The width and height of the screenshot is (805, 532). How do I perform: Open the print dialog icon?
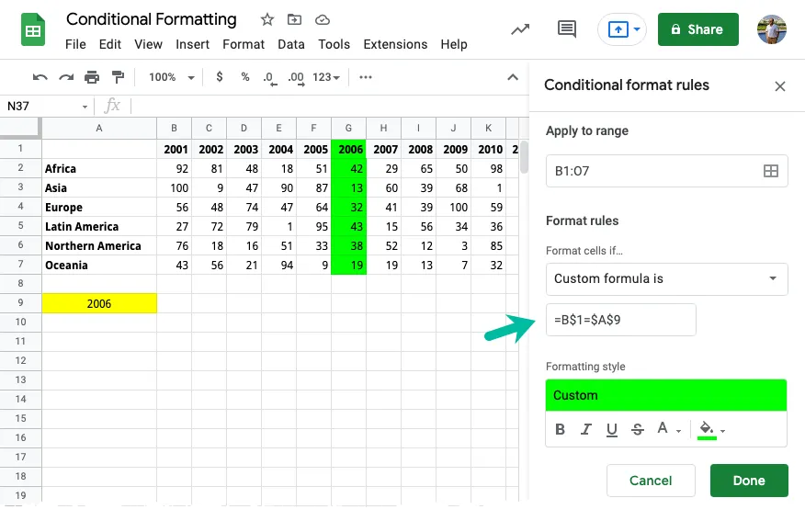pos(92,77)
